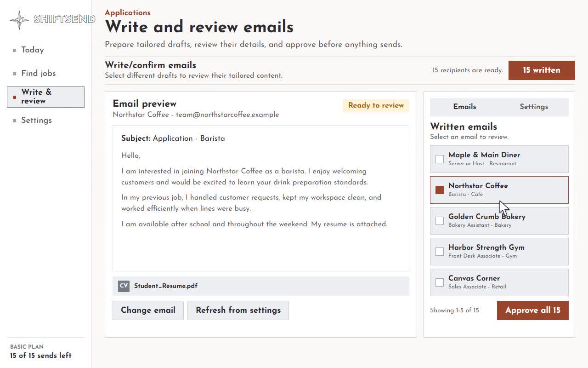Uncheck the Northstar Coffee checkbox
Image resolution: width=588 pixels, height=368 pixels.
(440, 190)
